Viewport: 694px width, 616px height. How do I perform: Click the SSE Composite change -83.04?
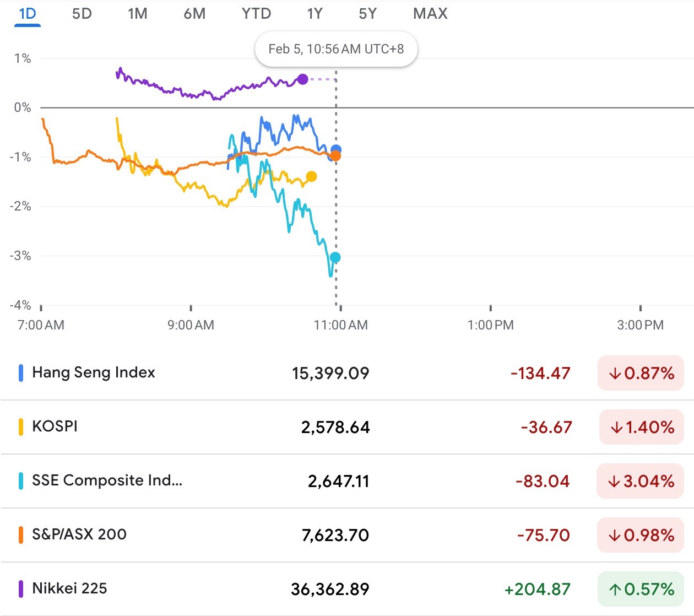[543, 482]
